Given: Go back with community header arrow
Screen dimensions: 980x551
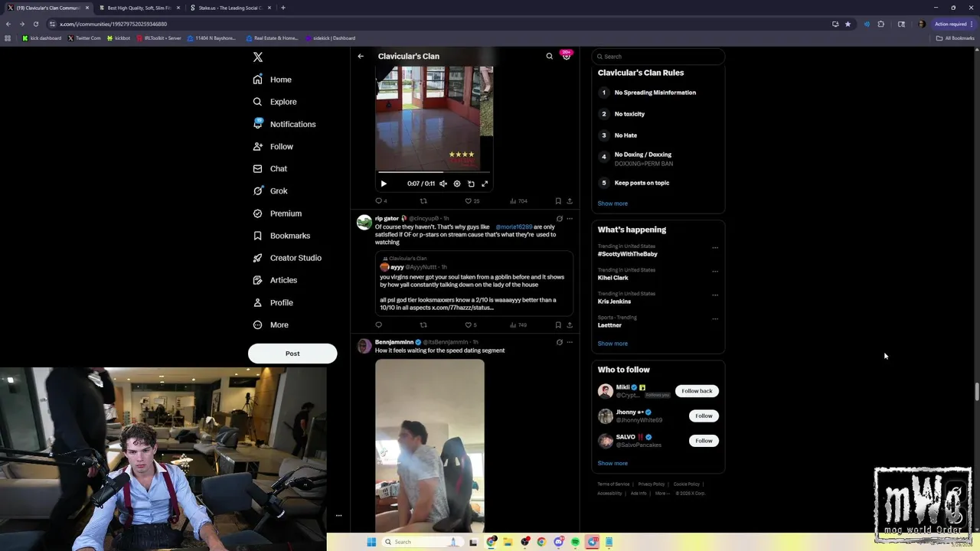Looking at the screenshot, I should (361, 56).
